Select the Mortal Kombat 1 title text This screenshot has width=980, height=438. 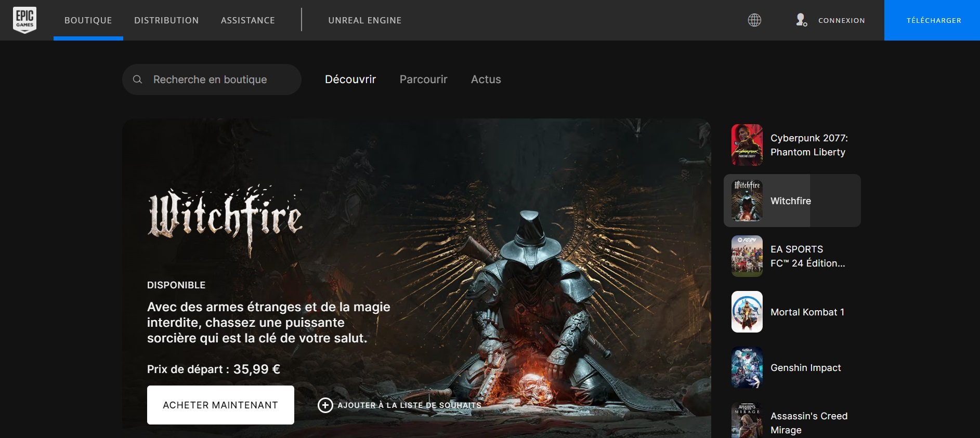807,312
